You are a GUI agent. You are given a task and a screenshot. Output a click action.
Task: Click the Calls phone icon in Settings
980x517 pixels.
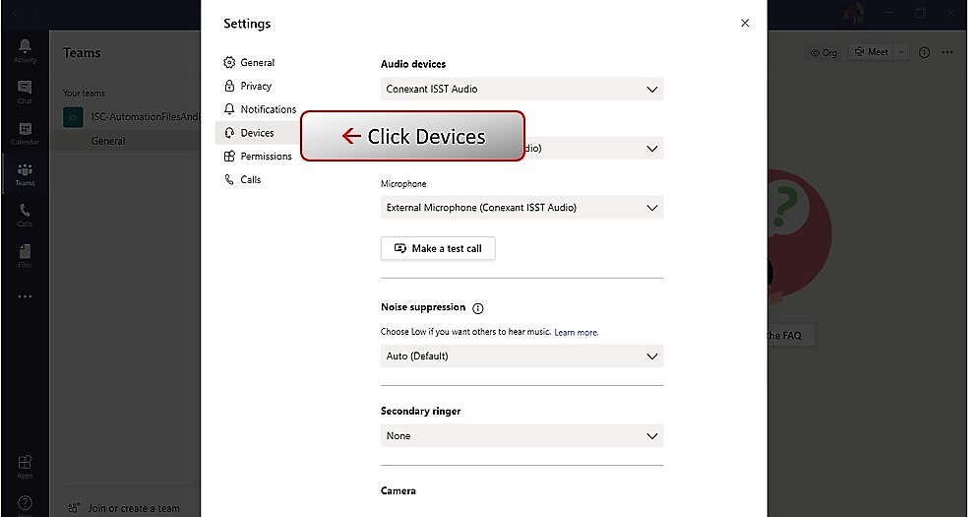(x=229, y=179)
